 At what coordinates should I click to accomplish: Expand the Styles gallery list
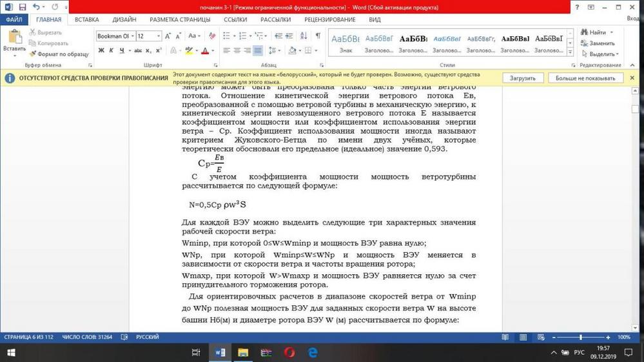pyautogui.click(x=570, y=52)
